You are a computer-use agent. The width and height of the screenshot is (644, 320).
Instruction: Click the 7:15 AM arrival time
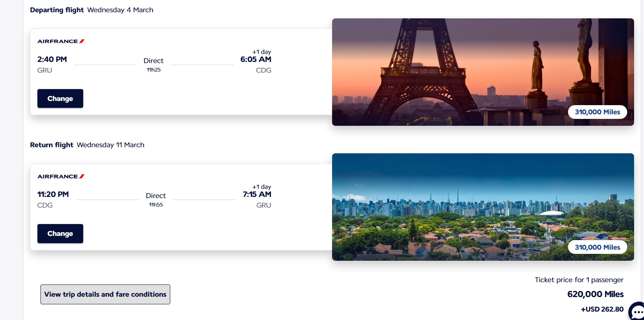coord(257,194)
